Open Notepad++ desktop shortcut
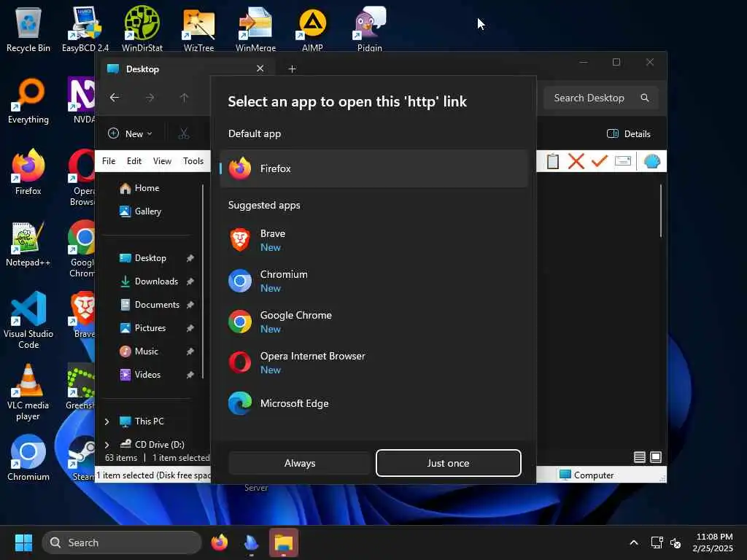747x560 pixels. (28, 244)
